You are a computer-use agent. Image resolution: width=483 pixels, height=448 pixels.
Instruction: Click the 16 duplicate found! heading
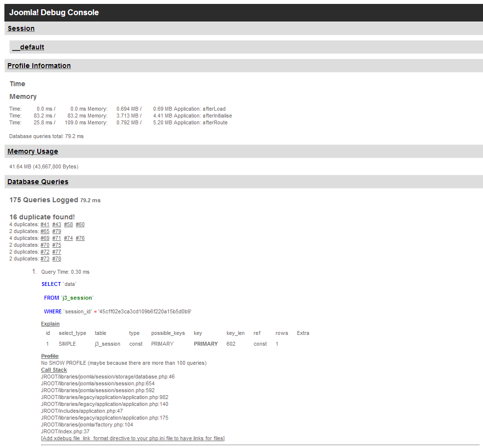42,217
